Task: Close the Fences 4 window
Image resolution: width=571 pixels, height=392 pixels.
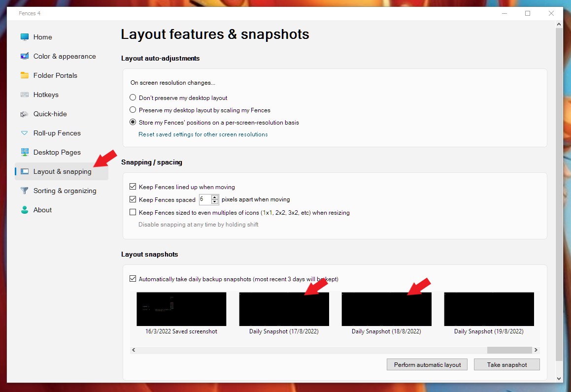Action: tap(551, 13)
